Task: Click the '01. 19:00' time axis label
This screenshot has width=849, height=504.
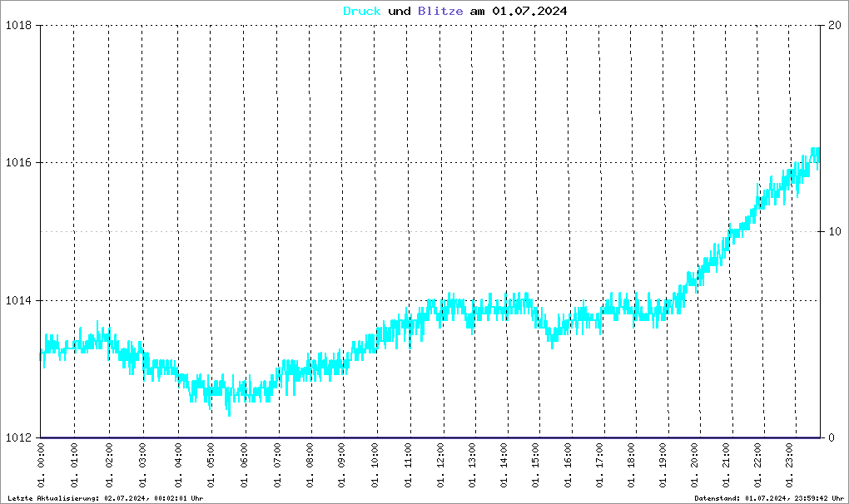Action: click(x=663, y=466)
